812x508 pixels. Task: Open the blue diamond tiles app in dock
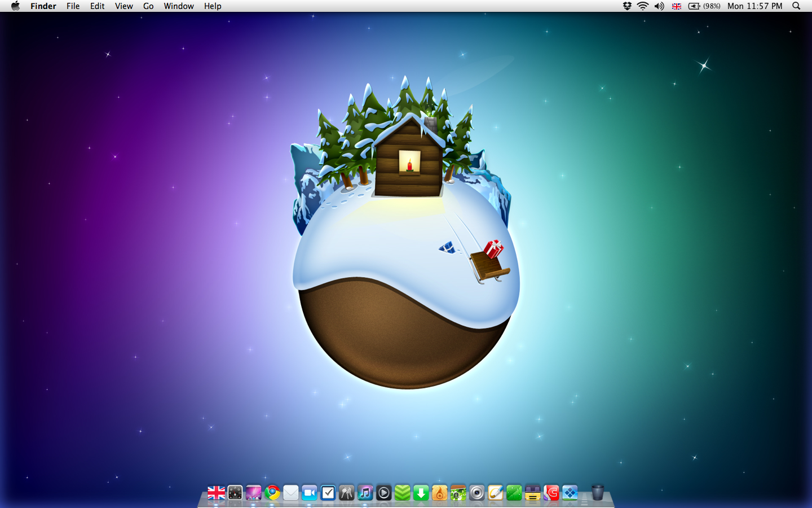570,493
